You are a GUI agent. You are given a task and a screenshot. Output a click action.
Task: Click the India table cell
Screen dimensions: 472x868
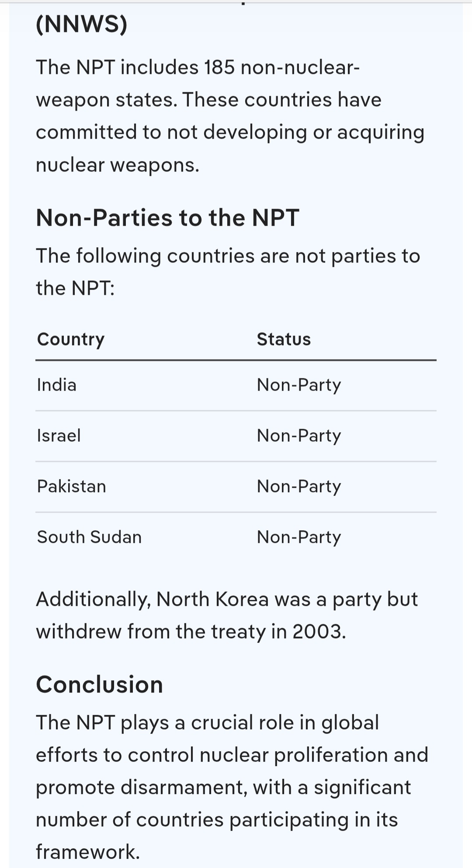57,385
